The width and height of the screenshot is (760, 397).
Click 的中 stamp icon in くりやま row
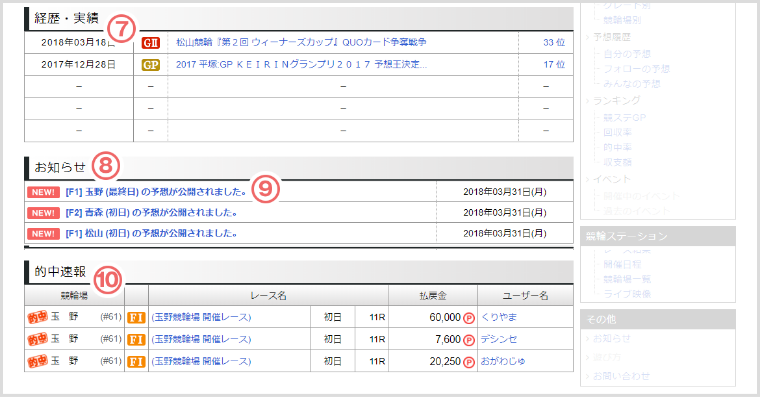pyautogui.click(x=37, y=317)
